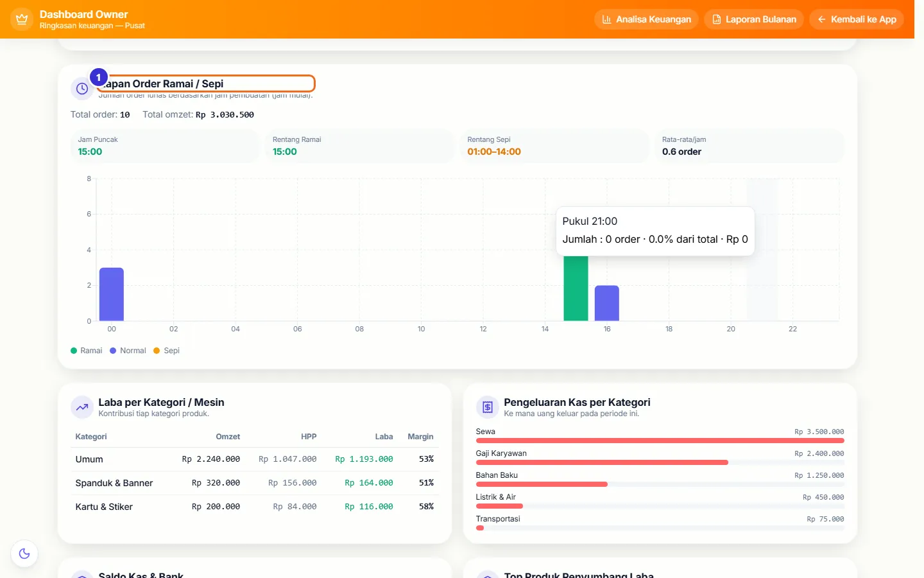This screenshot has width=924, height=578.
Task: Click the receipt icon beside Pengeluaran Kas per Kategori
Action: 488,407
